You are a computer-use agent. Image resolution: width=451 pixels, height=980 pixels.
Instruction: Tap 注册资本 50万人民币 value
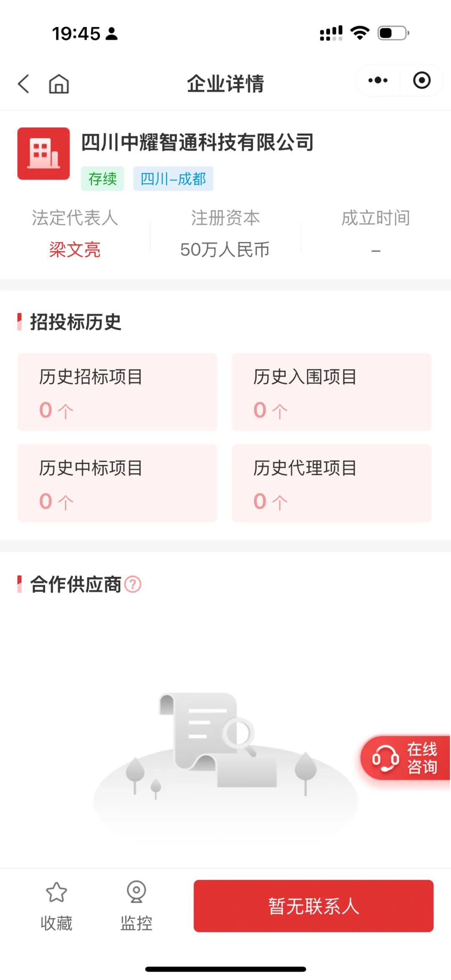pyautogui.click(x=225, y=250)
